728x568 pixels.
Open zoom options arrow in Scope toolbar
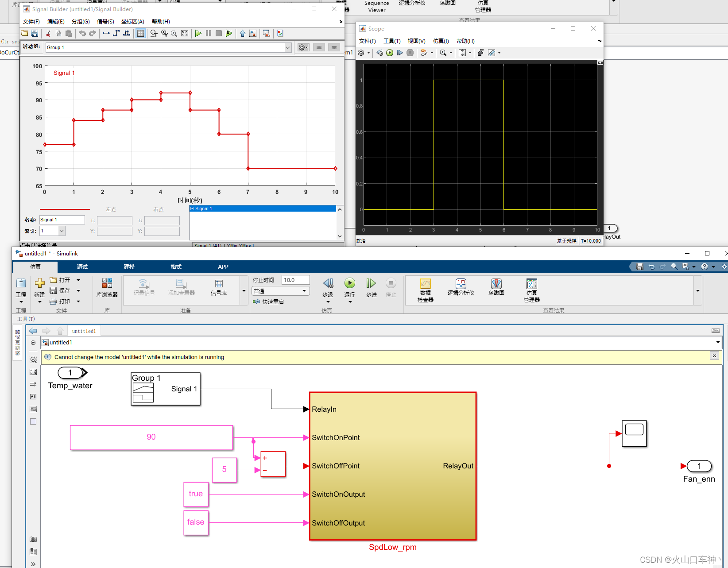click(451, 53)
